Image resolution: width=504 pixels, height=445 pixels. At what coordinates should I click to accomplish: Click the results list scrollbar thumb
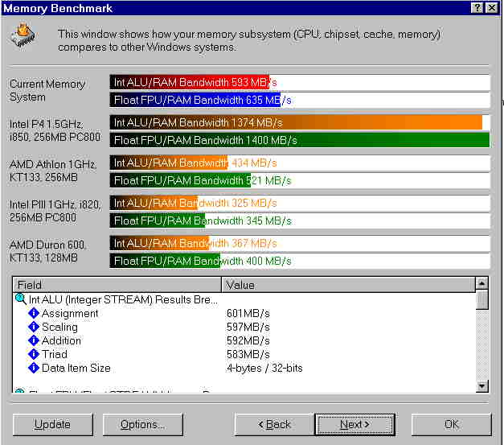coord(481,299)
